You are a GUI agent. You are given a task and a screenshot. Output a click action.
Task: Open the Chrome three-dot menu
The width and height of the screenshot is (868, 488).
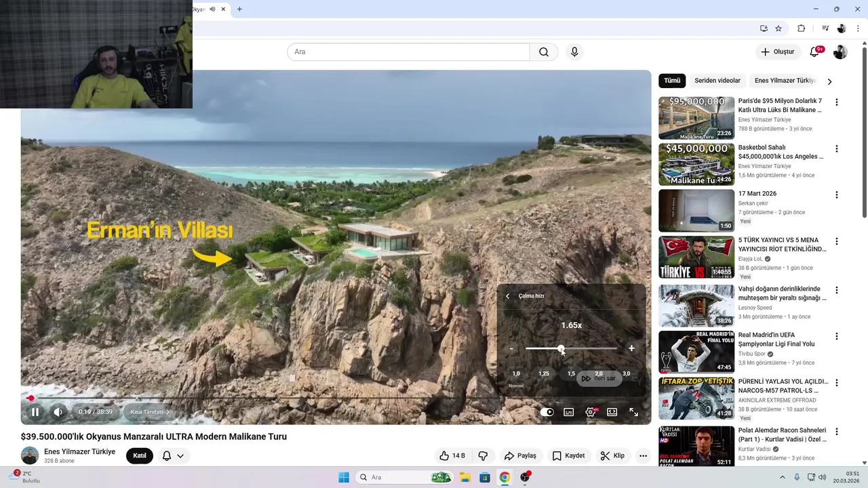(859, 28)
